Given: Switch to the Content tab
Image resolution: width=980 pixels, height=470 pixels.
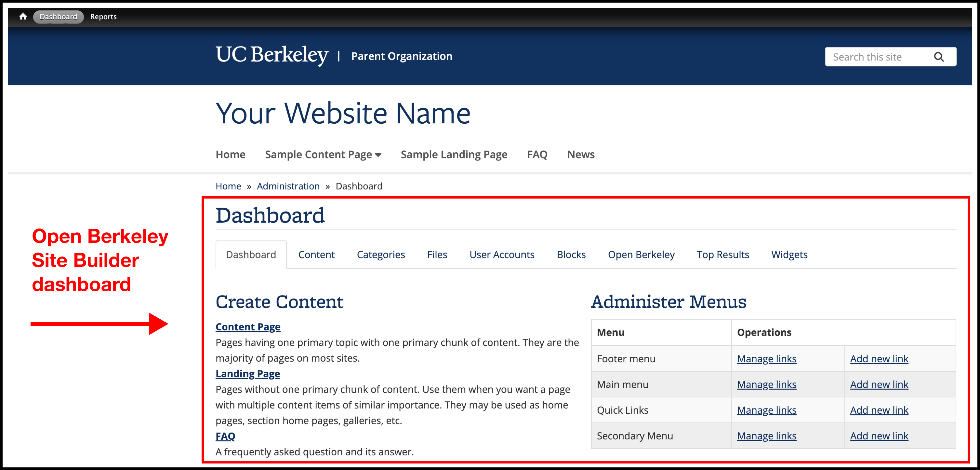Looking at the screenshot, I should tap(316, 255).
